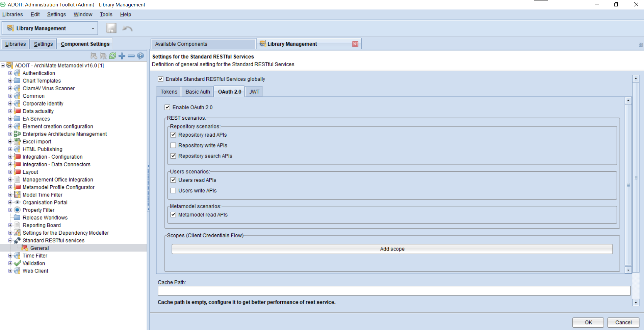Open the Window menu
This screenshot has height=330, width=644.
pos(83,15)
